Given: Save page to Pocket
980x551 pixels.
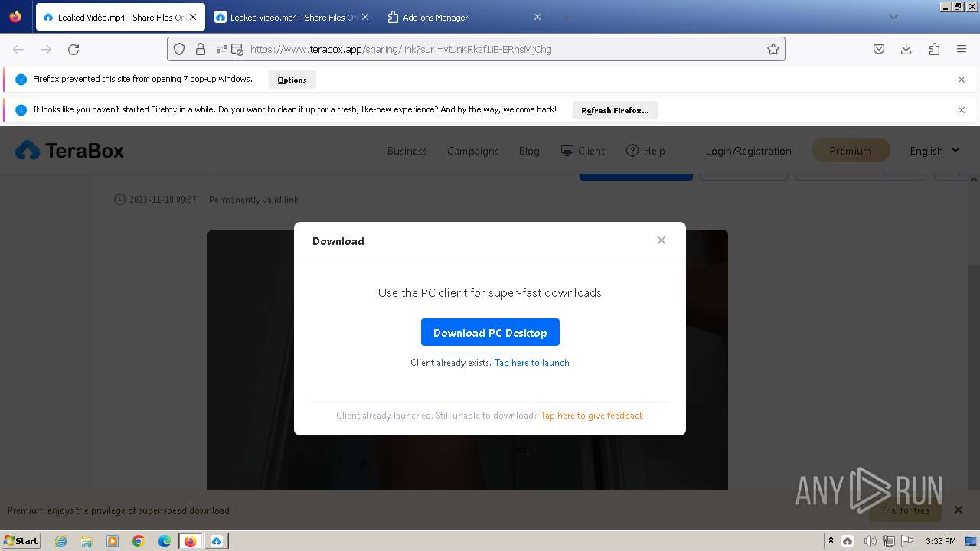Looking at the screenshot, I should 879,49.
